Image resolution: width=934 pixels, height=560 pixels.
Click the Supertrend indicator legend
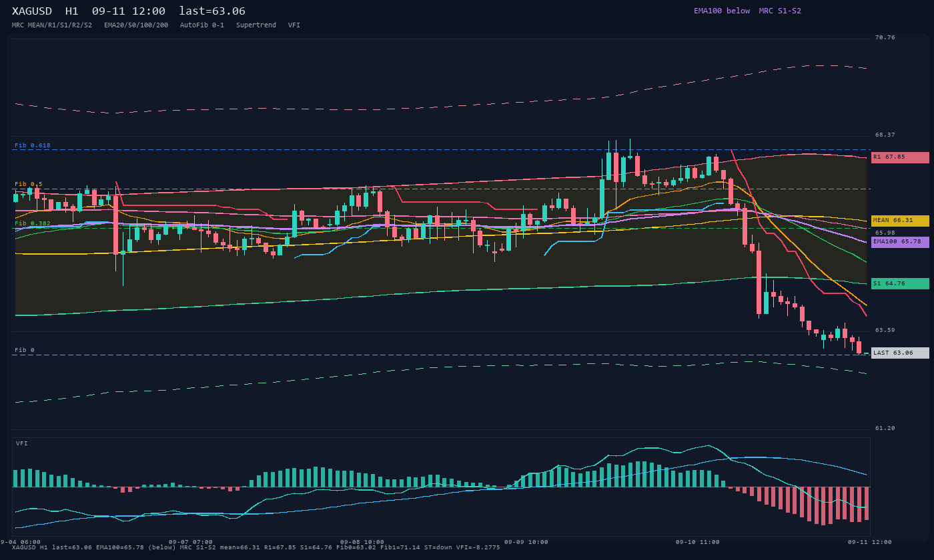pos(256,25)
